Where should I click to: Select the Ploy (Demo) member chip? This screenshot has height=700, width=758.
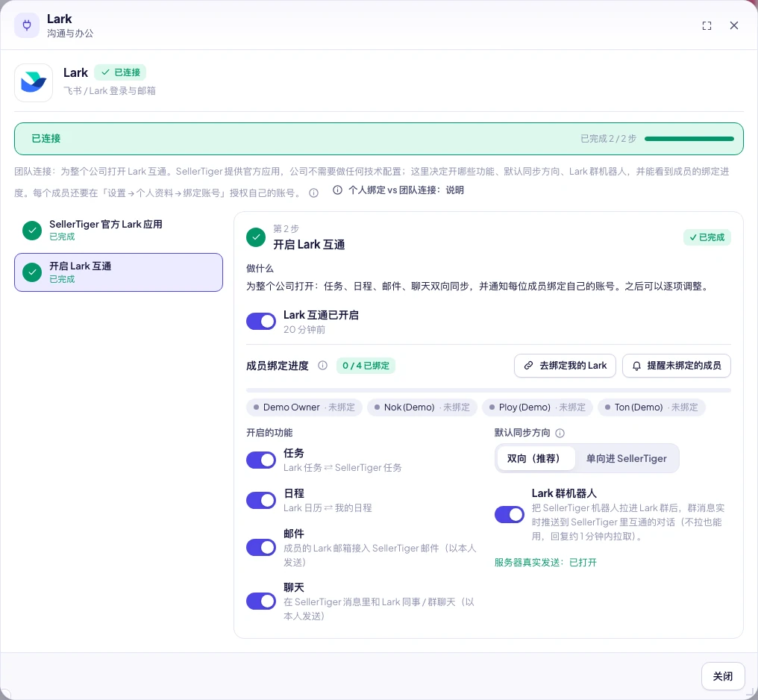[x=537, y=407]
